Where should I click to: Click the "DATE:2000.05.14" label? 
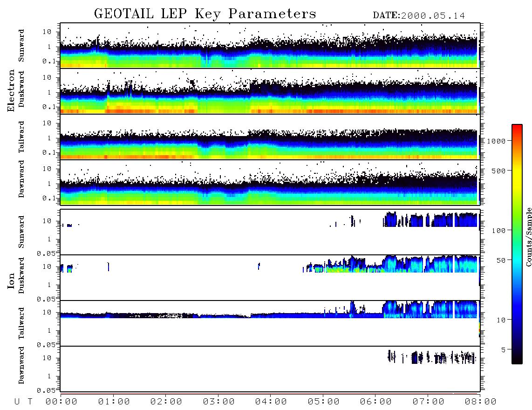[419, 16]
